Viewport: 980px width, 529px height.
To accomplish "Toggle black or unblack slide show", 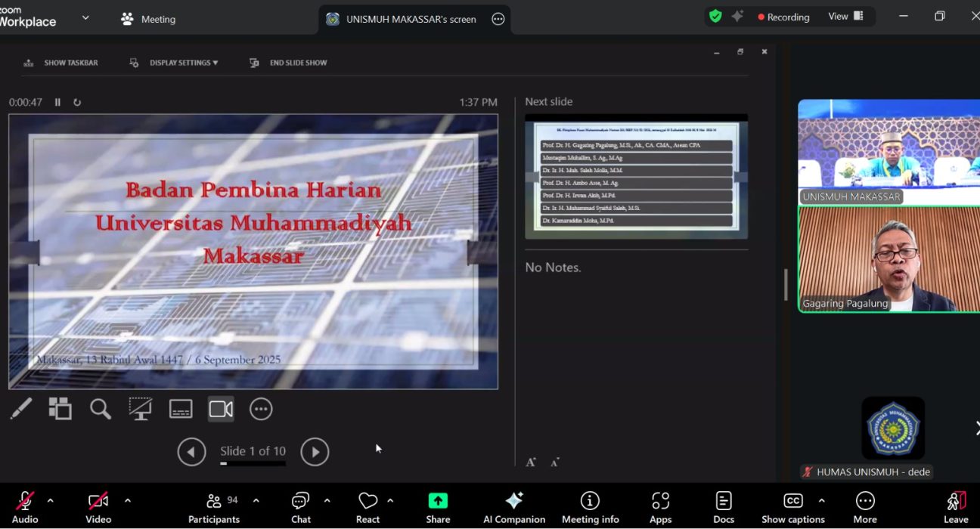I will coord(141,409).
